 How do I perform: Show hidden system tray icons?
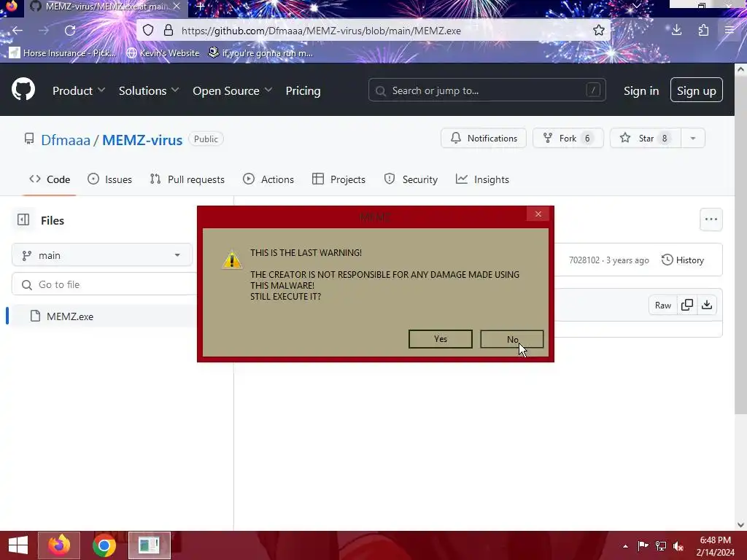(625, 546)
